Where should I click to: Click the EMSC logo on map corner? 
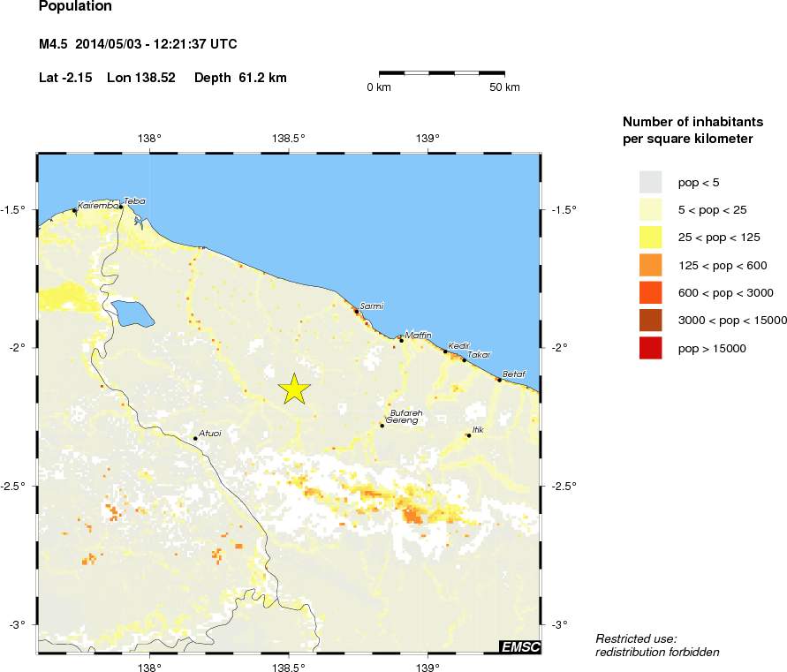(519, 647)
